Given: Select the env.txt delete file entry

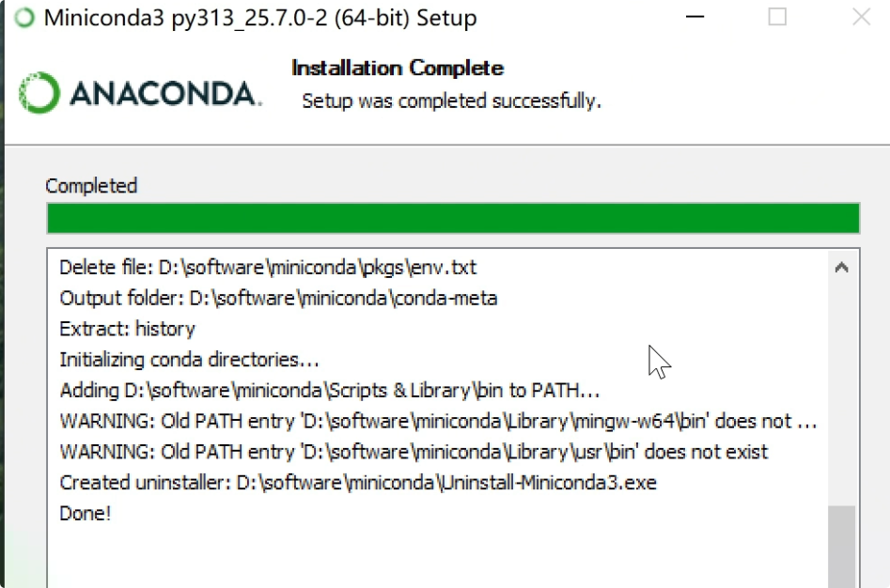Looking at the screenshot, I should (268, 267).
